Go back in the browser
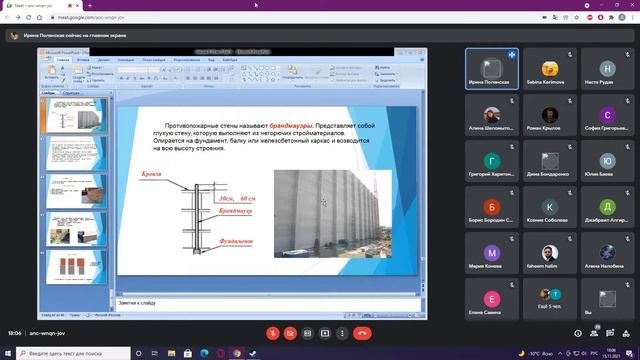The height and width of the screenshot is (360, 640). click(x=7, y=18)
